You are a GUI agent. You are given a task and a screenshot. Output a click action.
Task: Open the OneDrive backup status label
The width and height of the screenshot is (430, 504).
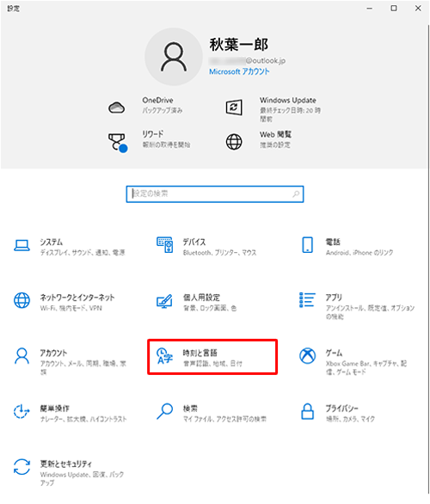[x=163, y=111]
